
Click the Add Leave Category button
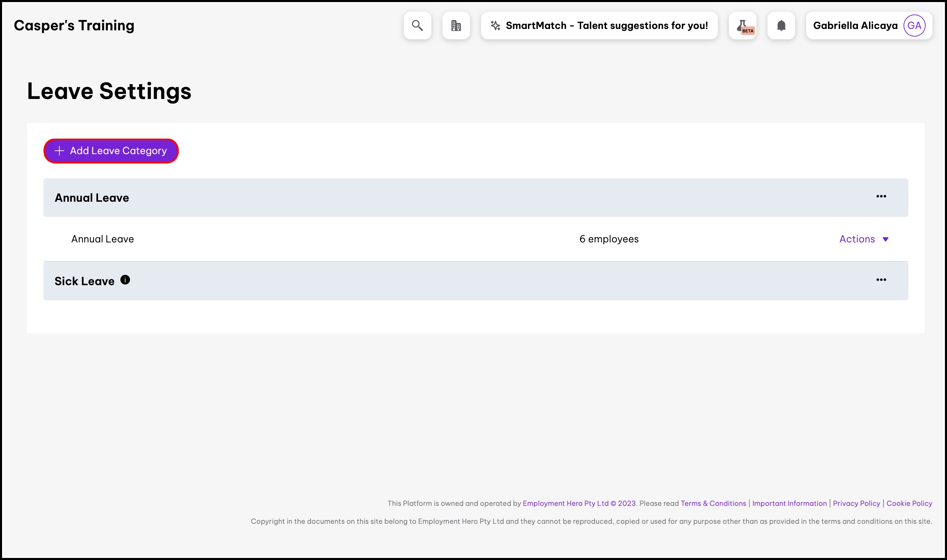coord(111,151)
